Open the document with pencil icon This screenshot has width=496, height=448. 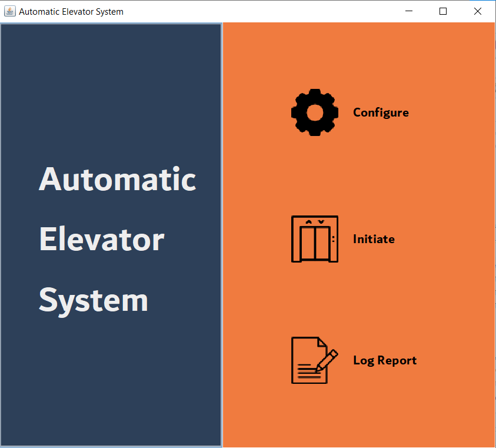(315, 360)
